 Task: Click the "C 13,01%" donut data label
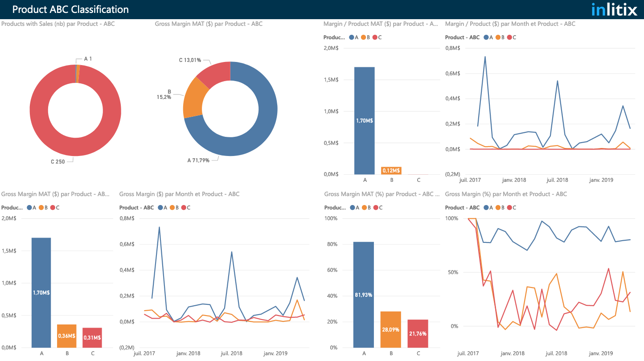click(190, 60)
